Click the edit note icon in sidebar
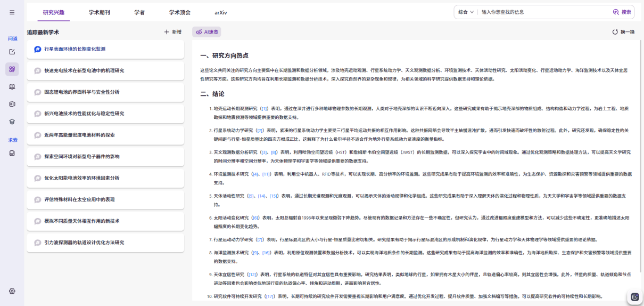 (x=12, y=52)
